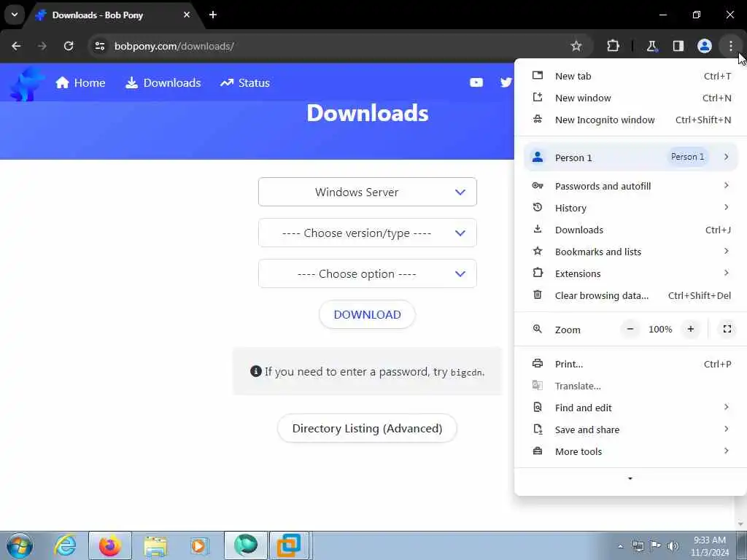Open the Windows Server dropdown
Image resolution: width=747 pixels, height=560 pixels.
pos(368,192)
